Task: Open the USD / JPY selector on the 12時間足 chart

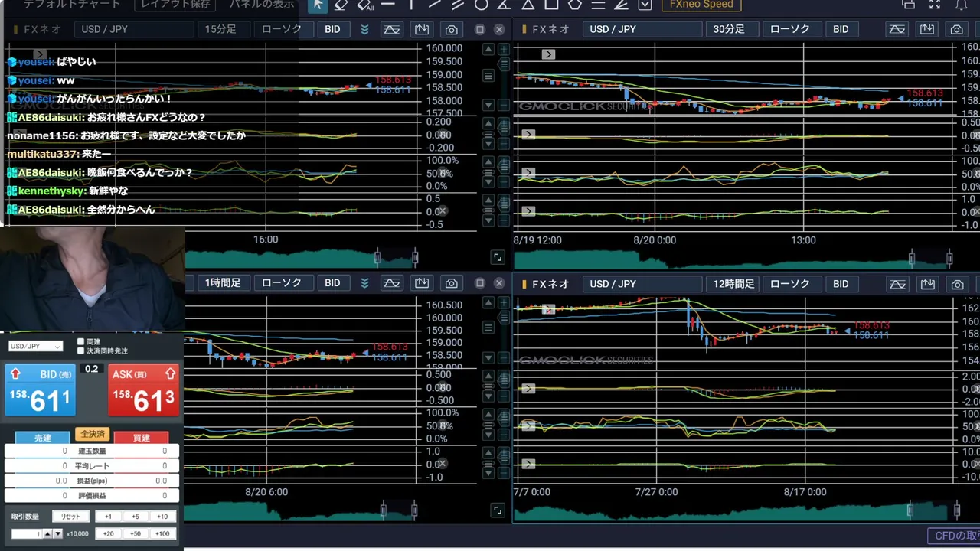Action: click(x=642, y=284)
